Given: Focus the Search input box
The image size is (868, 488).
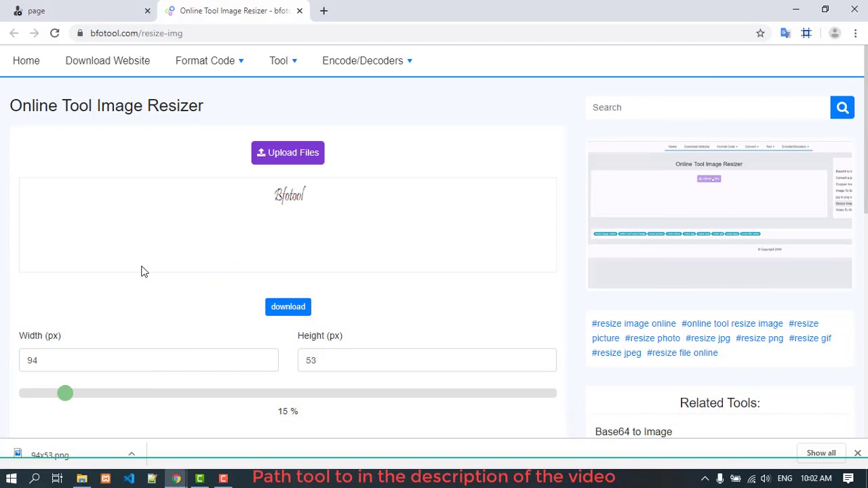Looking at the screenshot, I should (708, 107).
